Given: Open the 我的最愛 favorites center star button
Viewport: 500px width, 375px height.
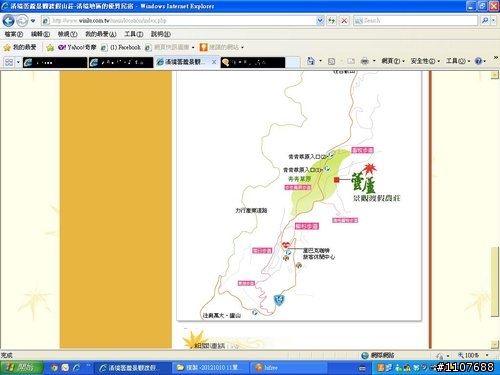Looking at the screenshot, I should pyautogui.click(x=20, y=47).
